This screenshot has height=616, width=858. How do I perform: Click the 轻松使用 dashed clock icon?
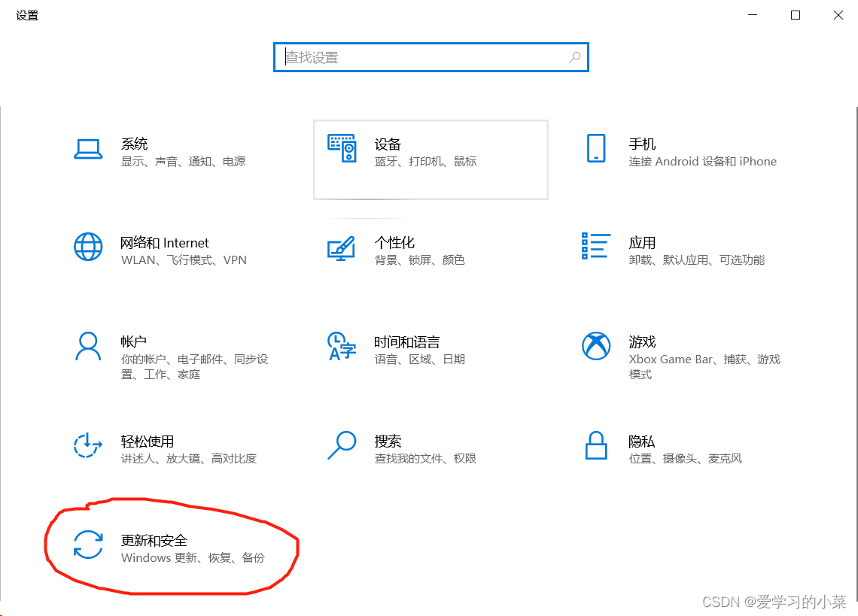[x=87, y=445]
